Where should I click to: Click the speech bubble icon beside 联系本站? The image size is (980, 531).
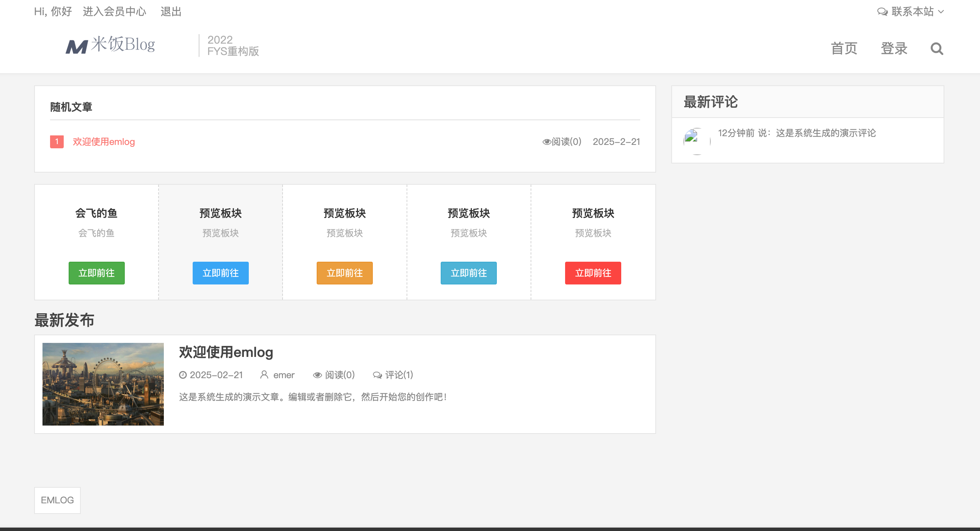(x=882, y=12)
